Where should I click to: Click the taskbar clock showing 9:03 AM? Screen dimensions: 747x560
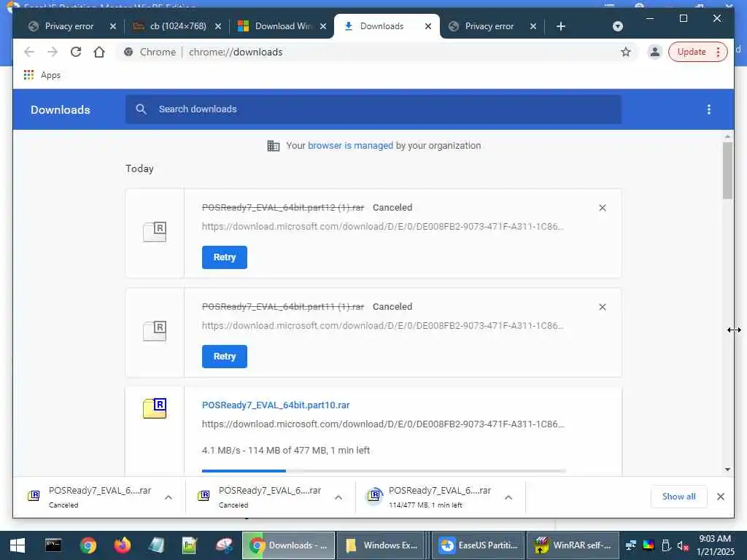tap(715, 545)
